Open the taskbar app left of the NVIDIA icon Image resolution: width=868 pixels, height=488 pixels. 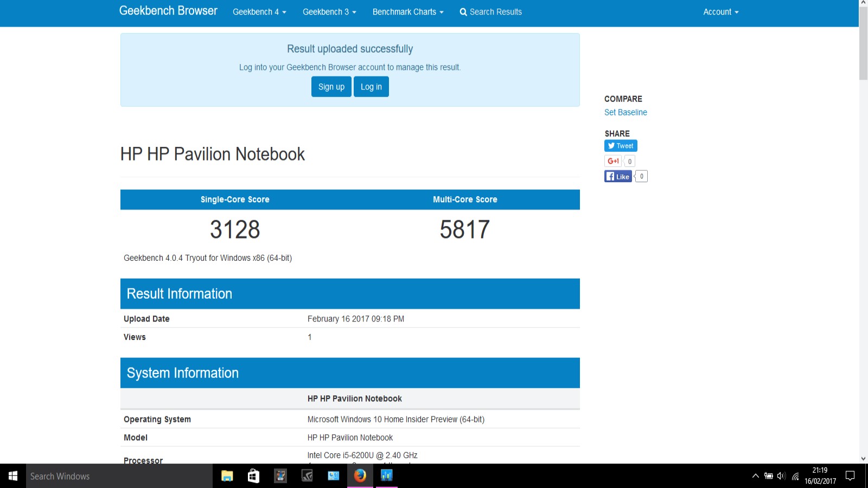point(280,476)
